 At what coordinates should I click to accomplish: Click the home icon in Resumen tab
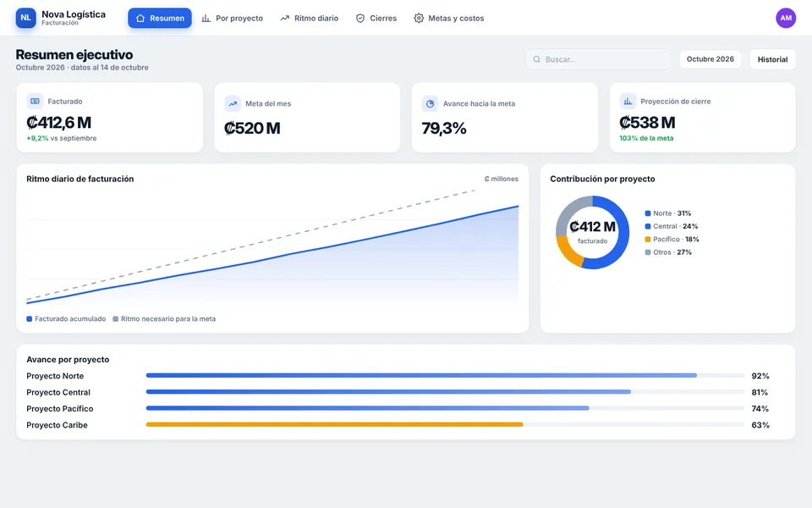coord(140,18)
